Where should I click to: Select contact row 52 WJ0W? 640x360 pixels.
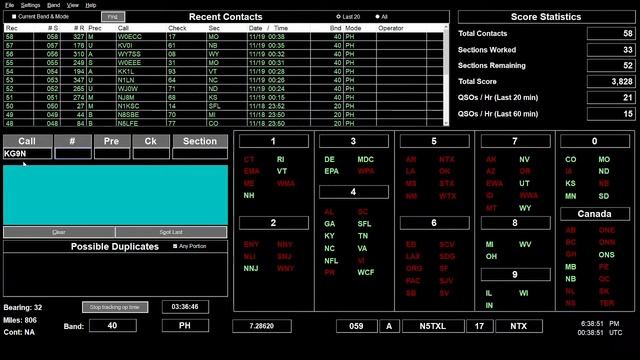click(223, 89)
